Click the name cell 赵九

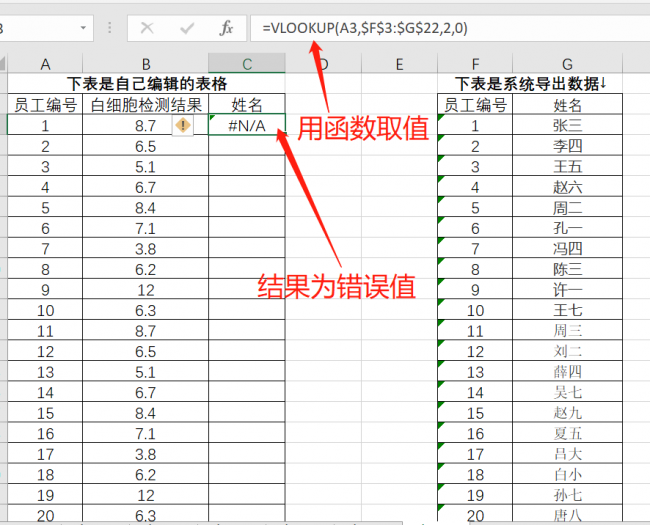(x=568, y=413)
